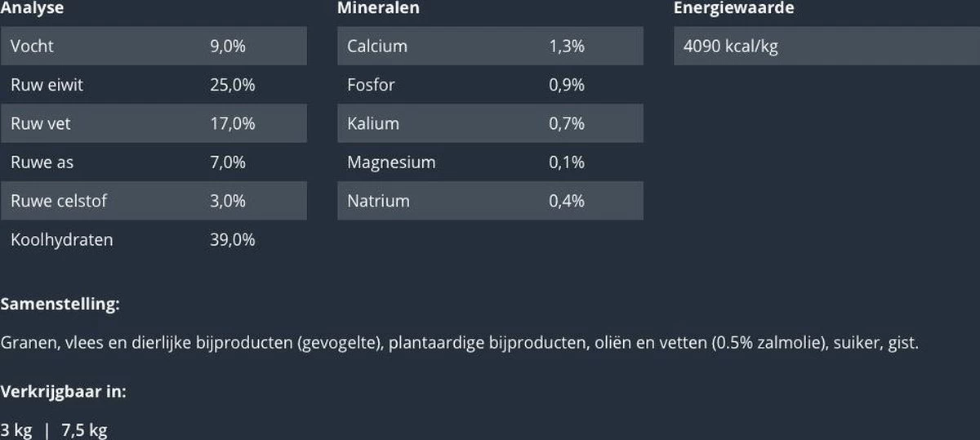The image size is (980, 440).
Task: Select the Ruwe celstof row label
Action: pyautogui.click(x=58, y=201)
